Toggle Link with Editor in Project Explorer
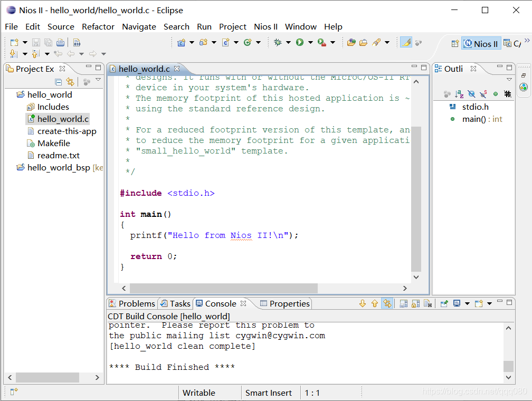 pyautogui.click(x=70, y=82)
